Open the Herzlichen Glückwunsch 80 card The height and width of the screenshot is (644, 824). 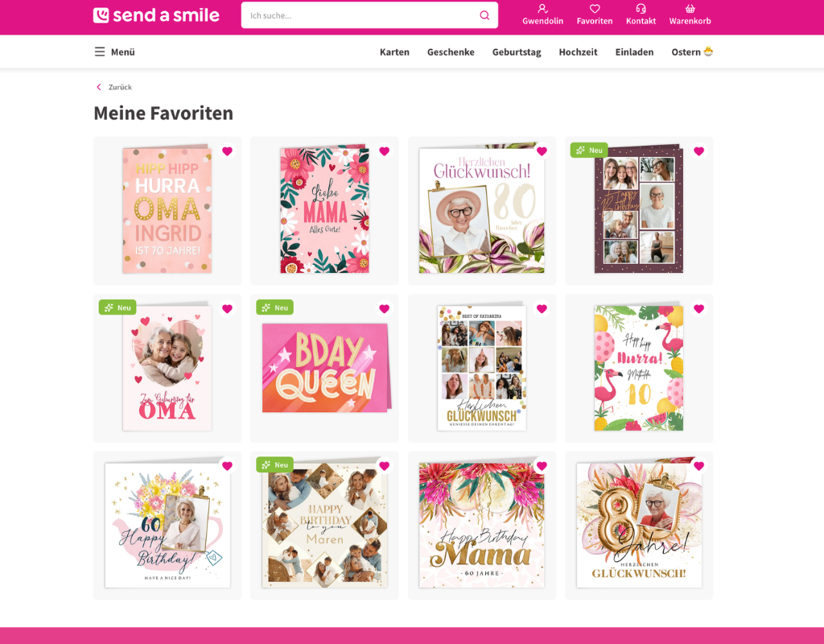pos(482,208)
